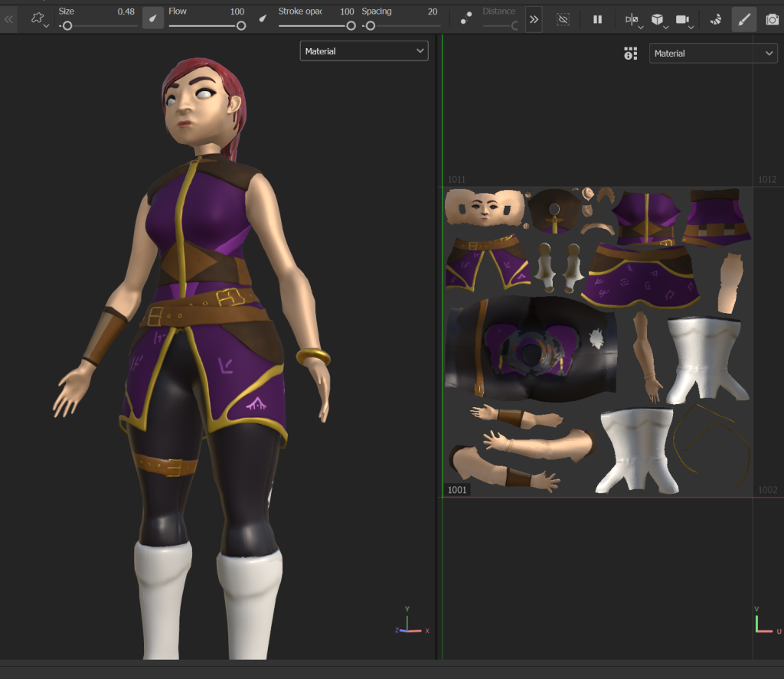Image resolution: width=784 pixels, height=679 pixels.
Task: Open the UV tiles info icon
Action: point(630,54)
